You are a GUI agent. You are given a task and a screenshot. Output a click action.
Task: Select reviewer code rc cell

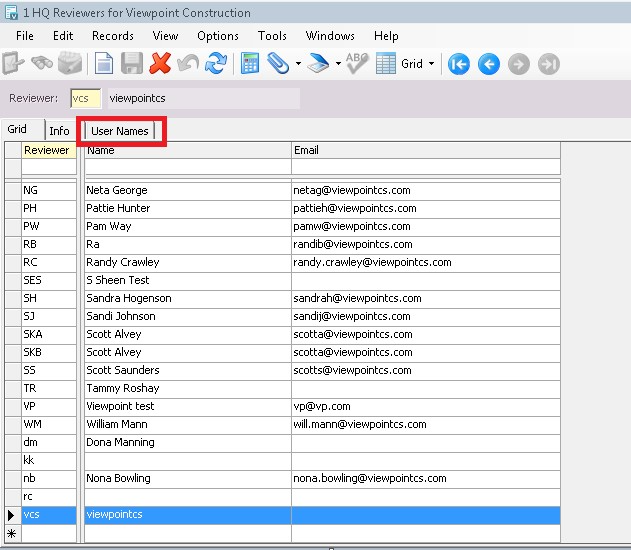pos(49,496)
